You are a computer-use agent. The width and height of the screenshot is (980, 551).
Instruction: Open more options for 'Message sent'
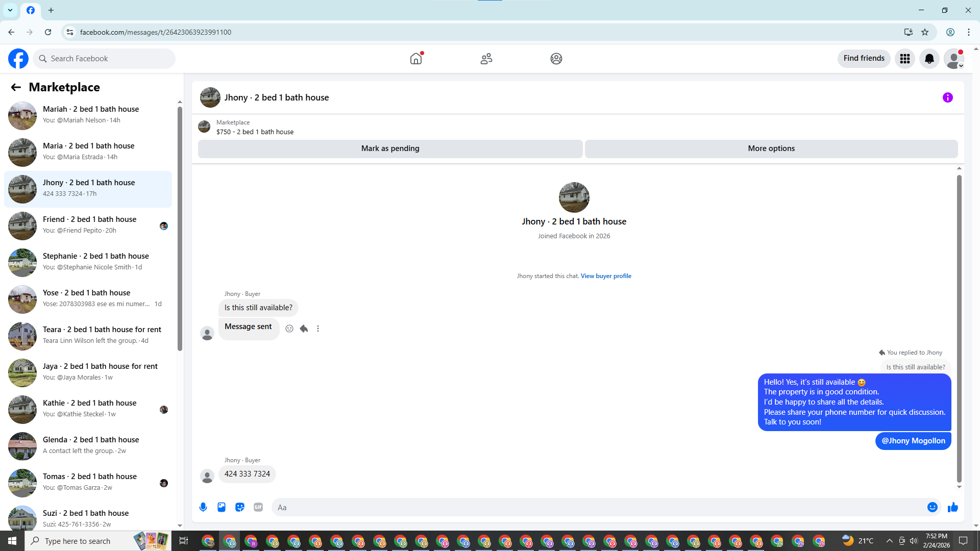(318, 329)
